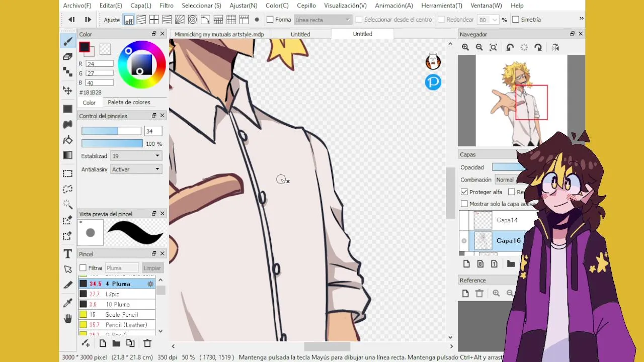Zoom out within the Navegador panel

479,47
